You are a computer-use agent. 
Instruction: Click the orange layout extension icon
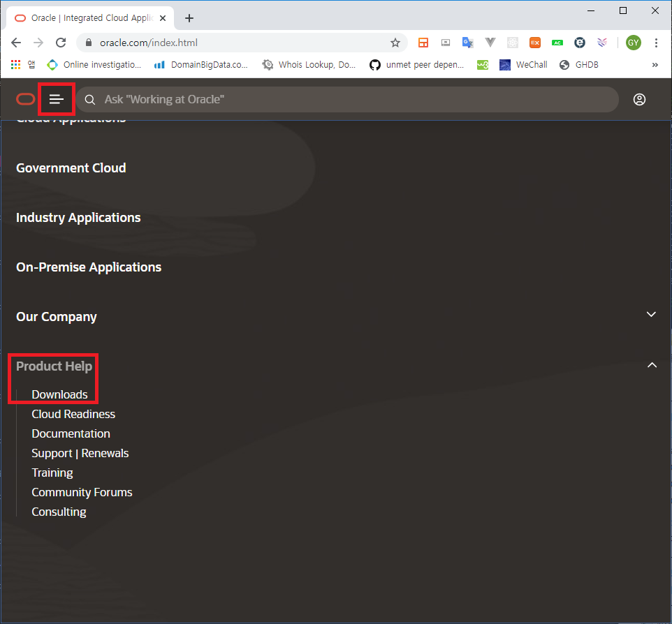423,43
